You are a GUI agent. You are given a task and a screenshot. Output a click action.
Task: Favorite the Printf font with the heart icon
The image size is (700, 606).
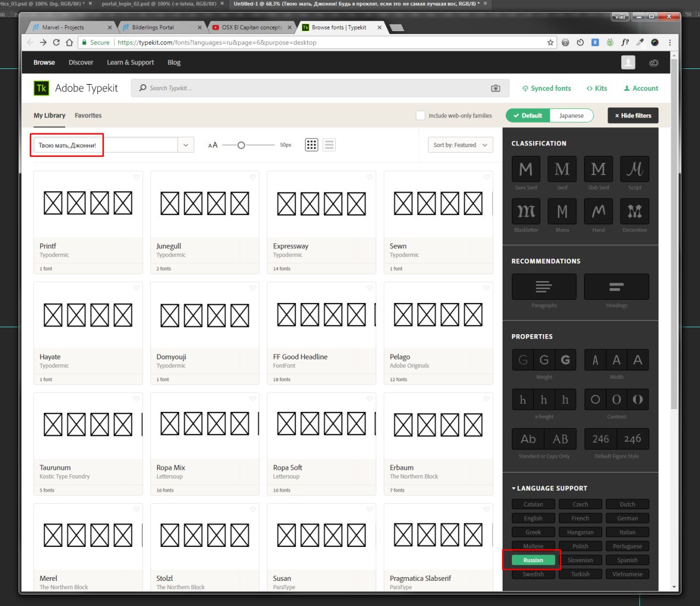(136, 177)
